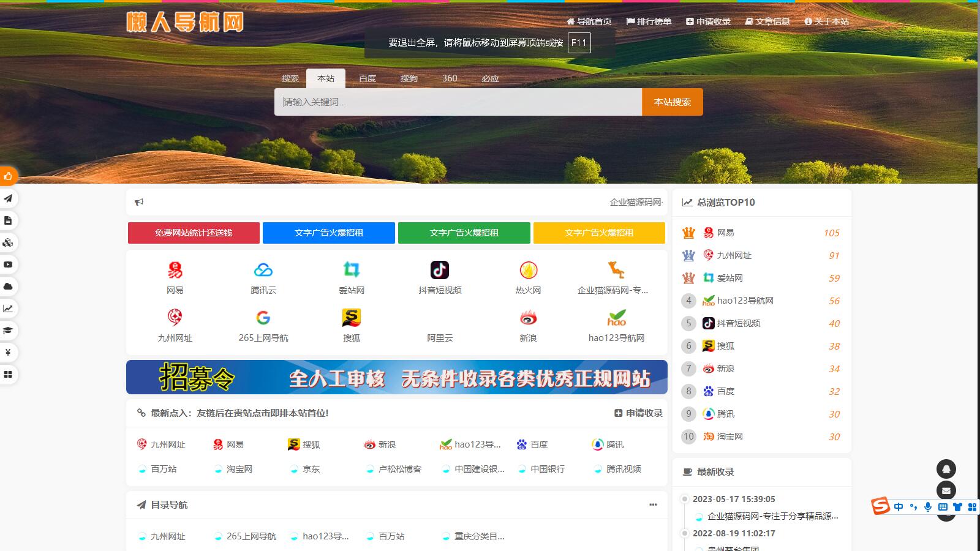This screenshot has width=980, height=551.
Task: Click the 热火网 flame icon
Action: pos(528,270)
